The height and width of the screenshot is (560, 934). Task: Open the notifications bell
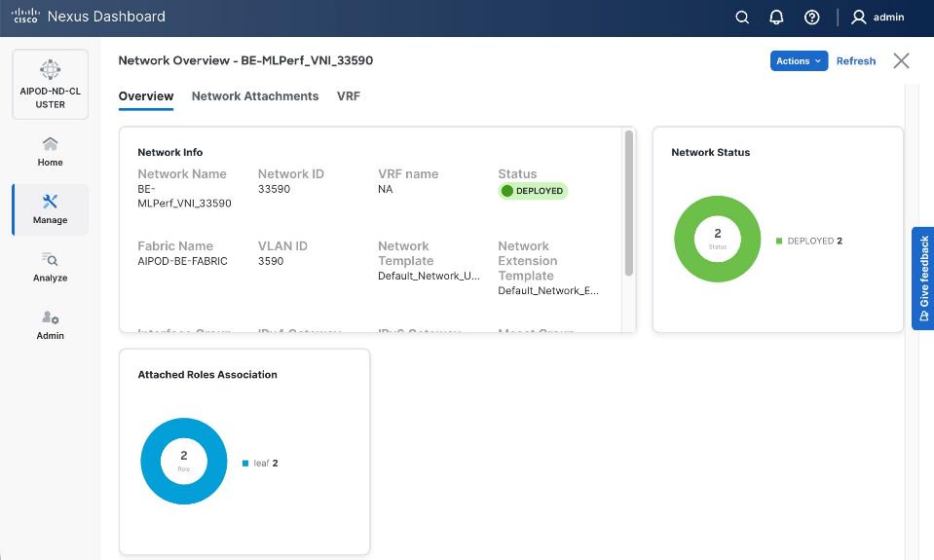776,17
